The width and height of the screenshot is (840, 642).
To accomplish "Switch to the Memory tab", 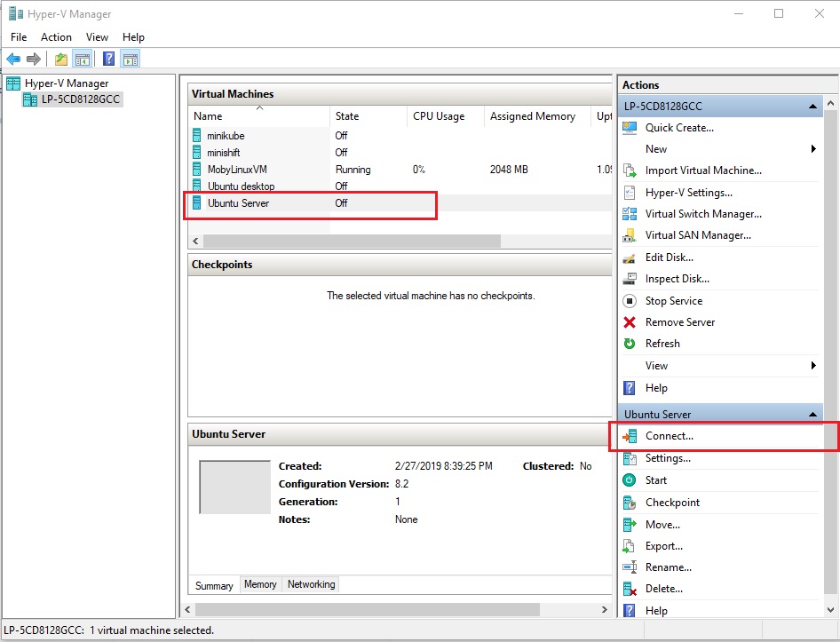I will [x=260, y=584].
